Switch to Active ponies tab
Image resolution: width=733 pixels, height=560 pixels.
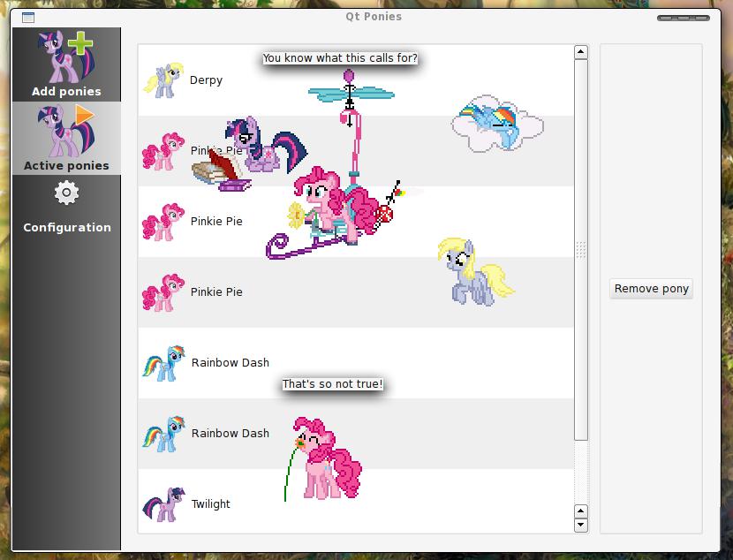pos(66,139)
